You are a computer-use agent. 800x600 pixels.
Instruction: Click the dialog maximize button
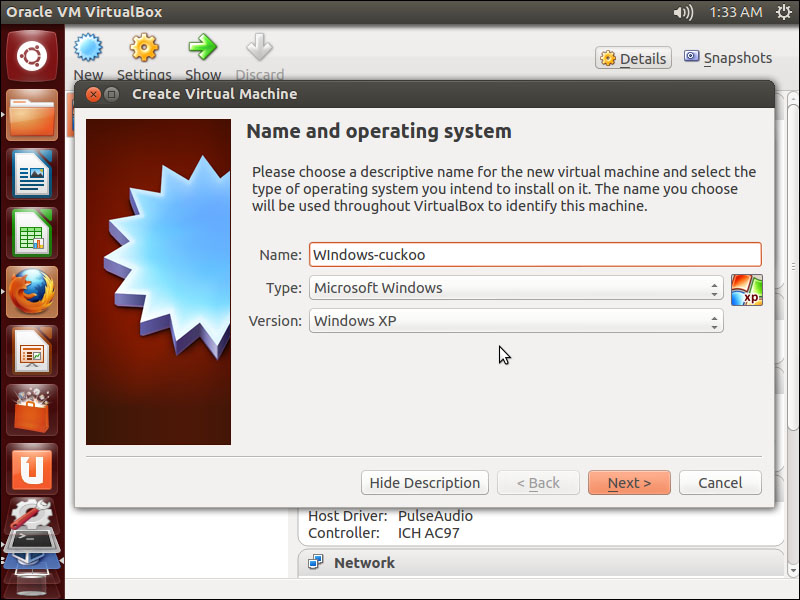[111, 94]
